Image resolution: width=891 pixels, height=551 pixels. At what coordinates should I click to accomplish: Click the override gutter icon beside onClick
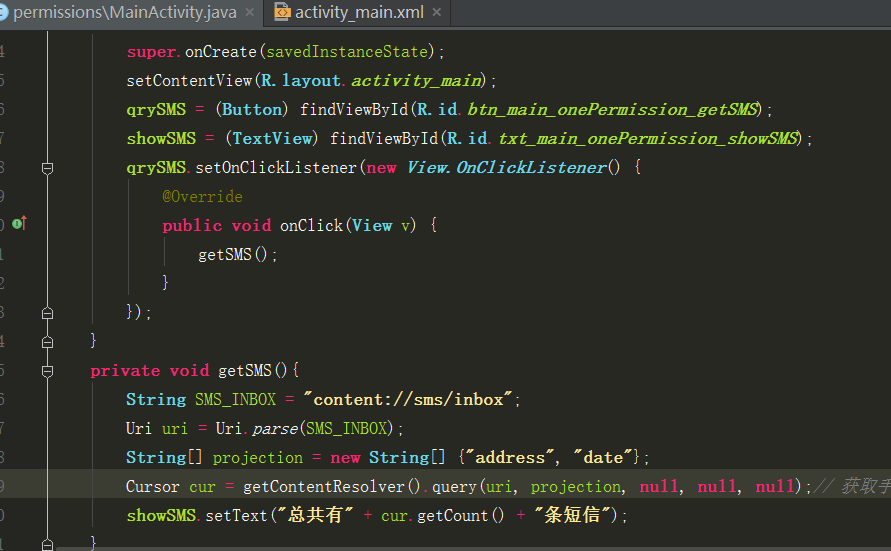coord(19,223)
